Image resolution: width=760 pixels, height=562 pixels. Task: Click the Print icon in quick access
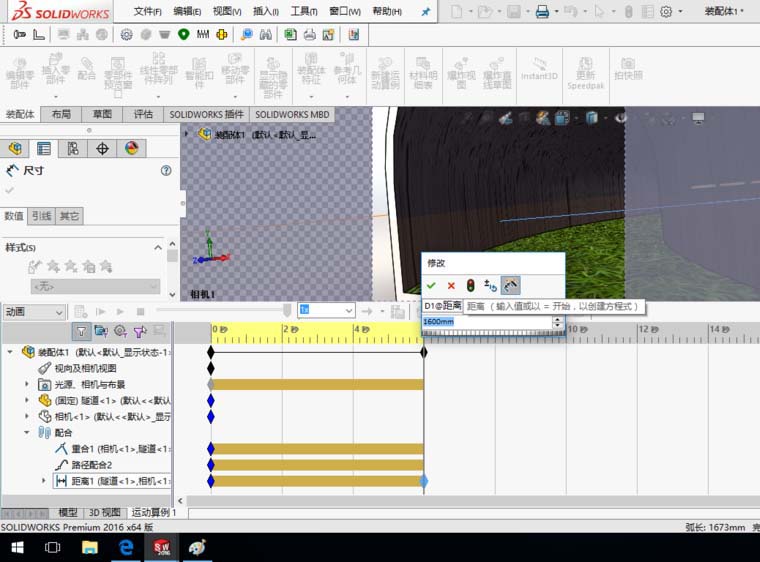click(x=542, y=11)
